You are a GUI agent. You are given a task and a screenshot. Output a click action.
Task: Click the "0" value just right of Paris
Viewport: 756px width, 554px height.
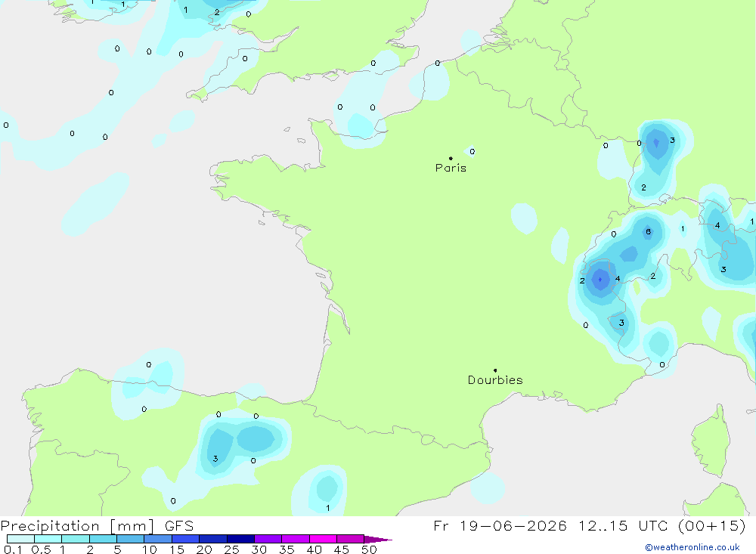point(472,151)
